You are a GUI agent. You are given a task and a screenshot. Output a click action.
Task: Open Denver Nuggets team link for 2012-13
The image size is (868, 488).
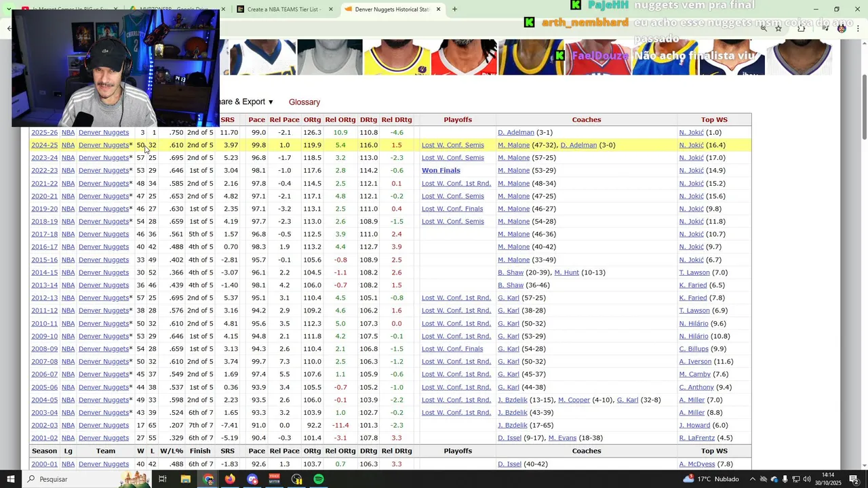[104, 298]
